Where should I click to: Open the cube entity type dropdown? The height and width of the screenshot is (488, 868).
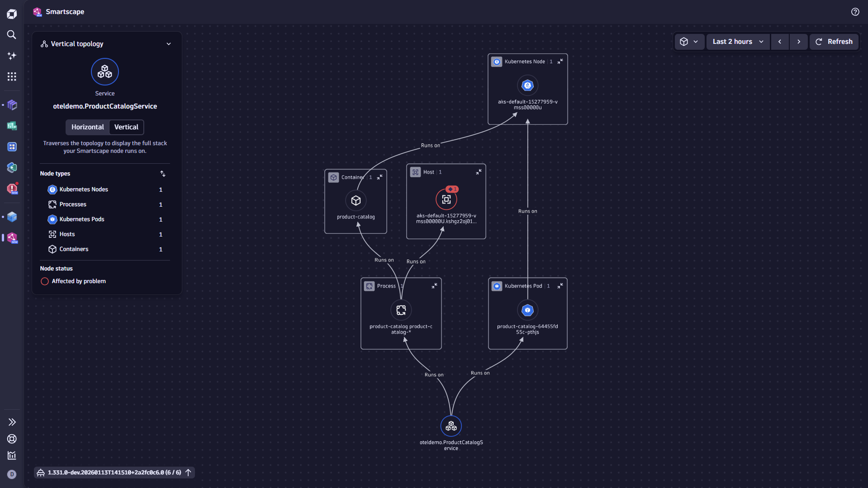click(689, 42)
